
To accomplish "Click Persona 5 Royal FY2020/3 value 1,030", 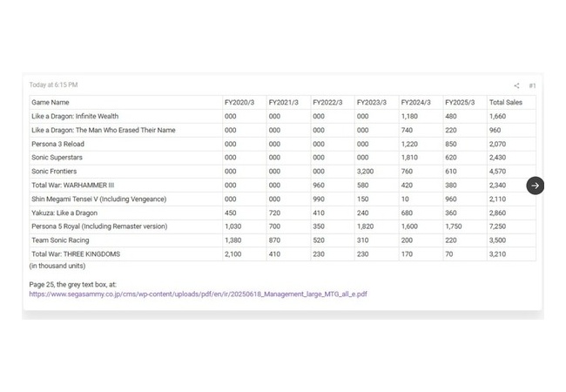I will pyautogui.click(x=232, y=226).
